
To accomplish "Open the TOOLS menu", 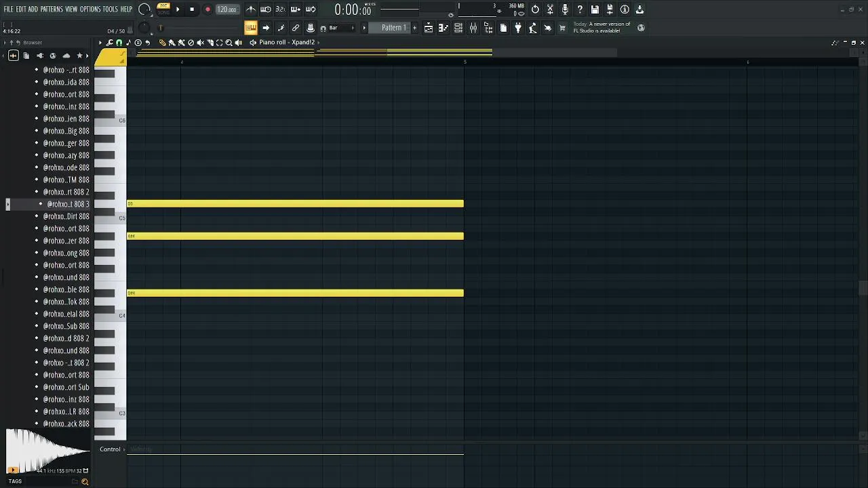I will point(111,9).
